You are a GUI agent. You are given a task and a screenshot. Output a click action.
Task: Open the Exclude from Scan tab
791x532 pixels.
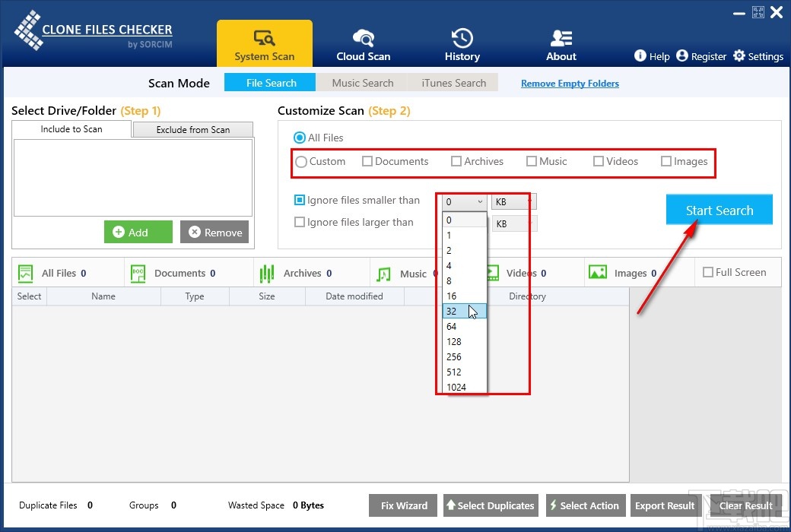tap(193, 129)
